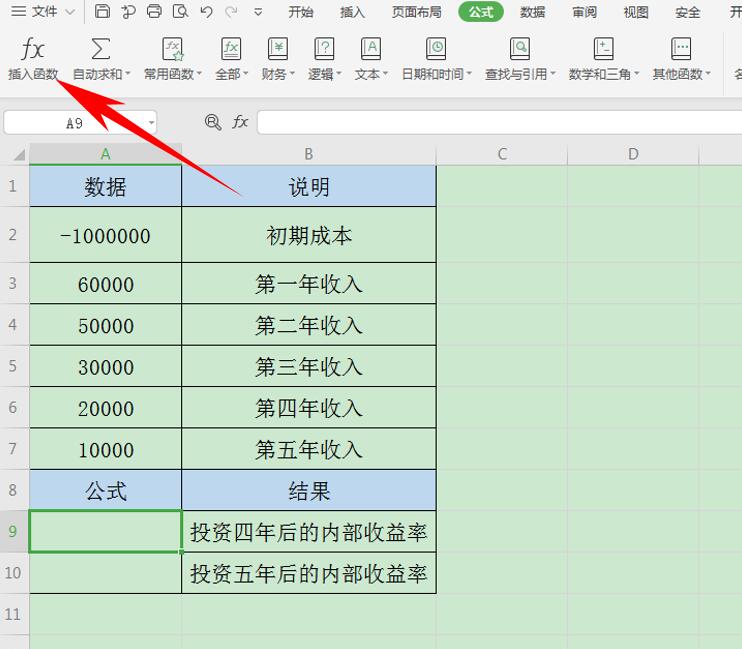
Task: Select cell containing 20000
Action: [105, 408]
